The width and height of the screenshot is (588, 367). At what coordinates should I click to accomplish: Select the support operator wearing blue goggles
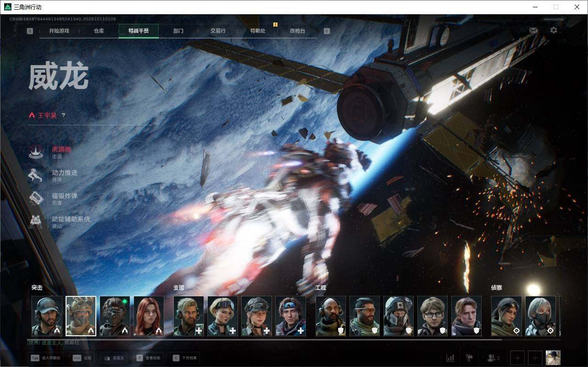click(290, 316)
